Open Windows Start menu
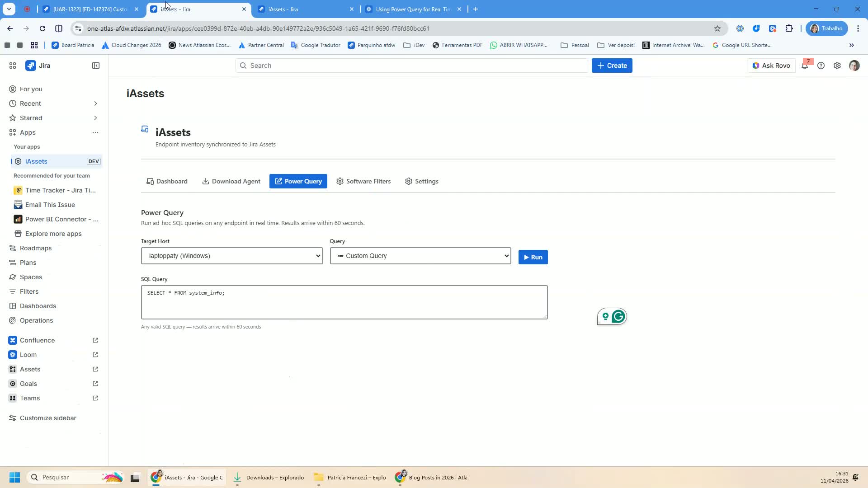 [x=14, y=477]
